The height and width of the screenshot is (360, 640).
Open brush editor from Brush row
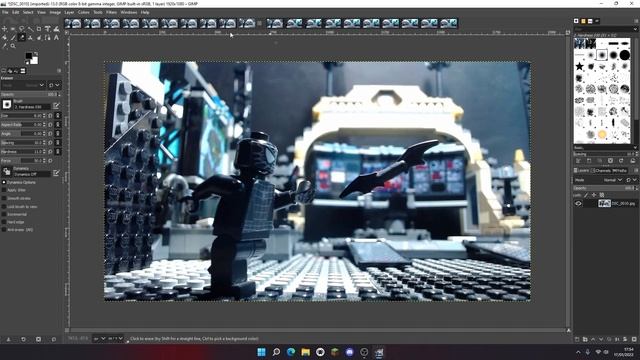click(56, 105)
